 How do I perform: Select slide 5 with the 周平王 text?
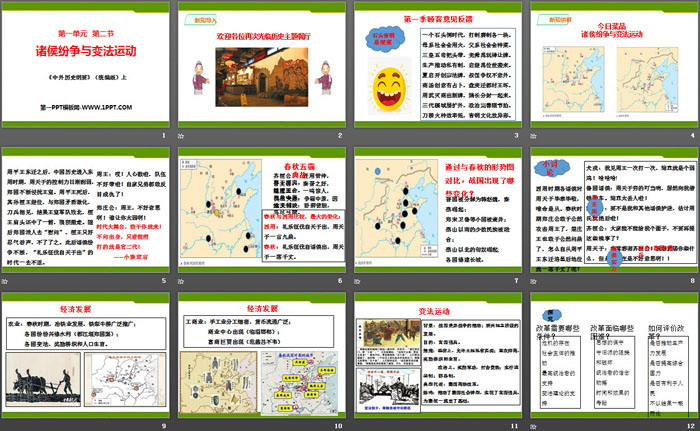pyautogui.click(x=86, y=212)
